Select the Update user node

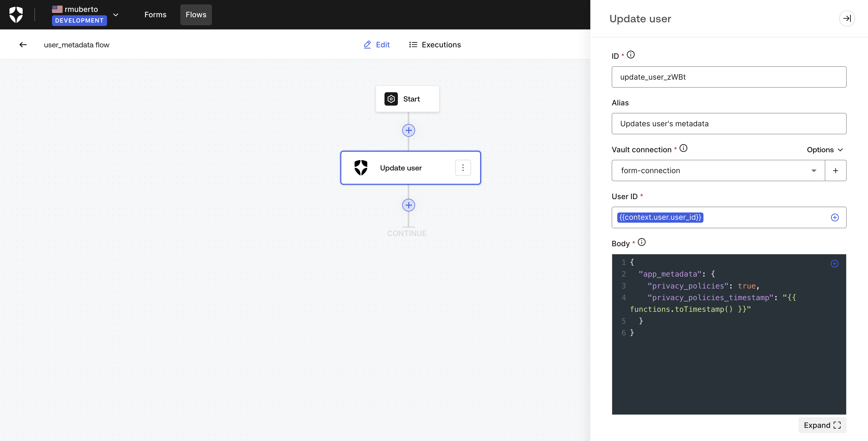click(x=410, y=168)
